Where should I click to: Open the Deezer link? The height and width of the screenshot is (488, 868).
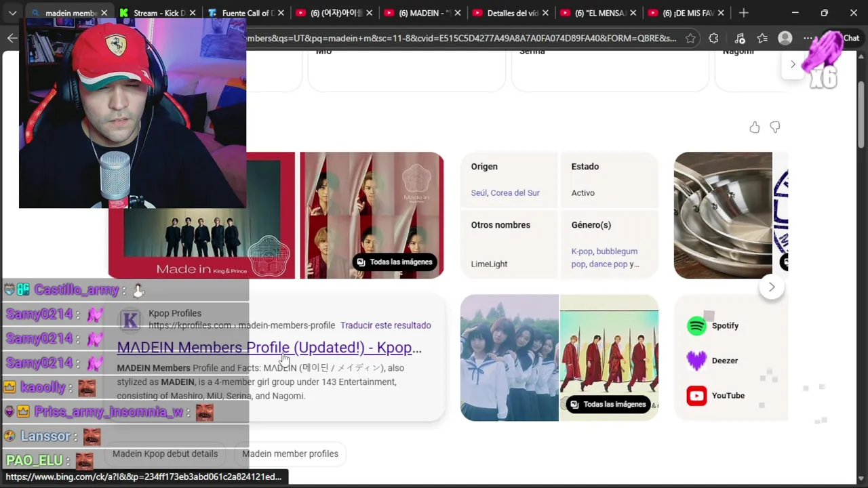click(724, 361)
